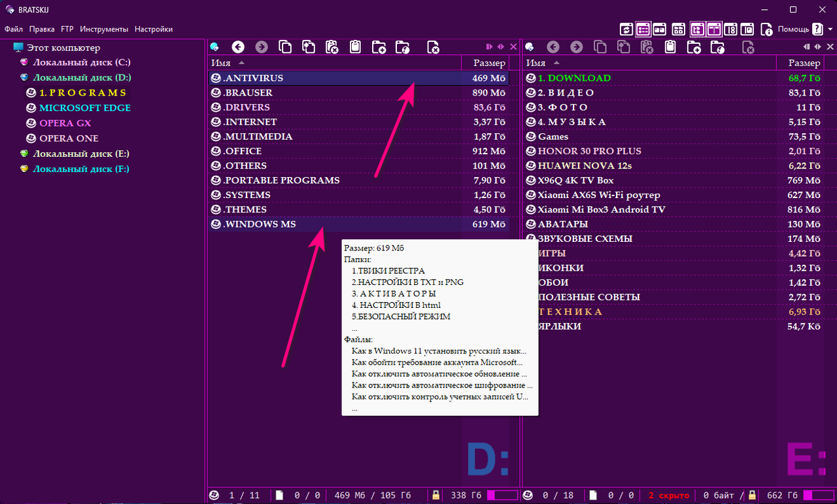Select the .MULTIMEDIA folder row

click(359, 137)
